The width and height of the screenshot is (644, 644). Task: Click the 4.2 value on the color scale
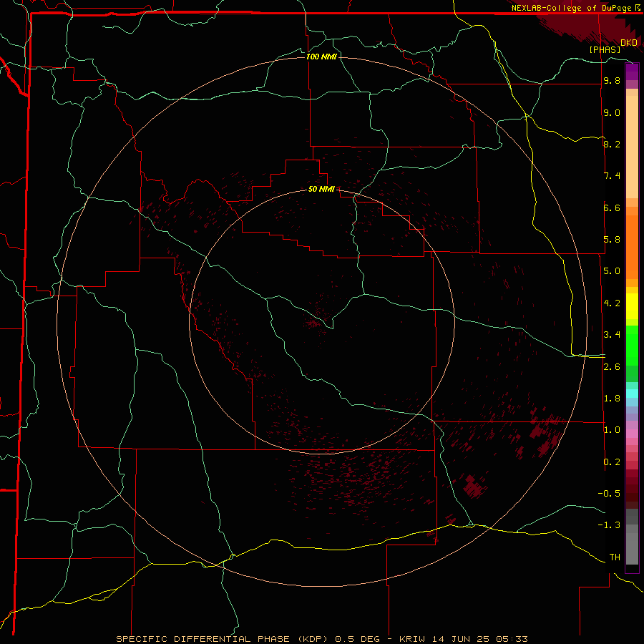point(612,303)
